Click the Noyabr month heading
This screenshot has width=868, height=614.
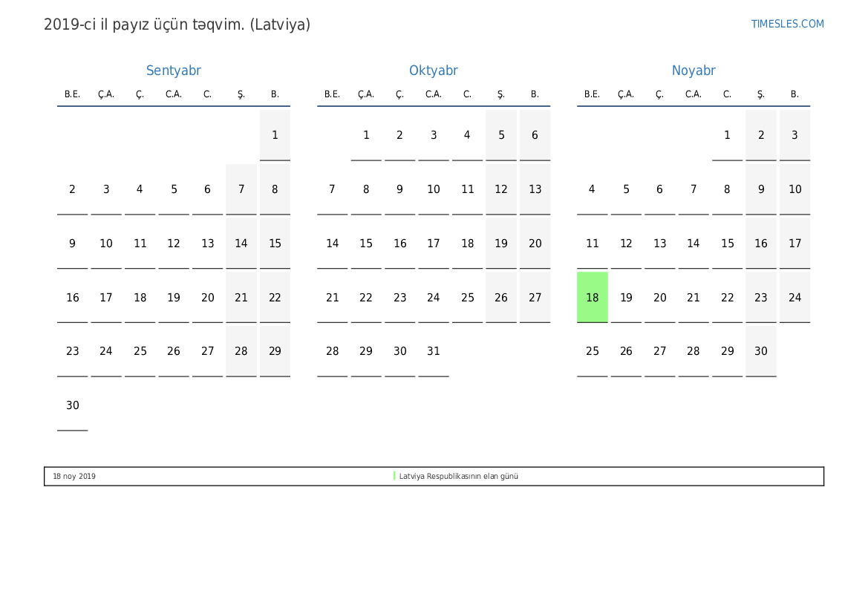click(693, 71)
